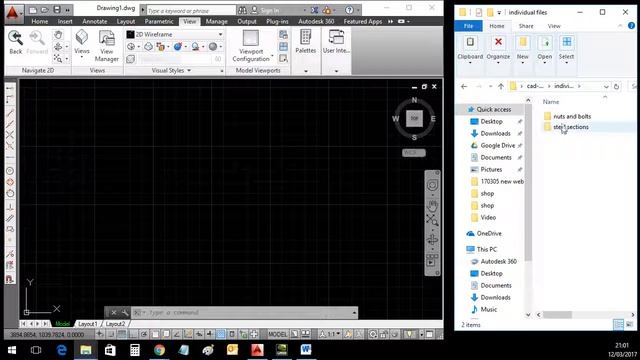Open the Manage ribbon tab
The image size is (640, 360).
[x=216, y=21]
